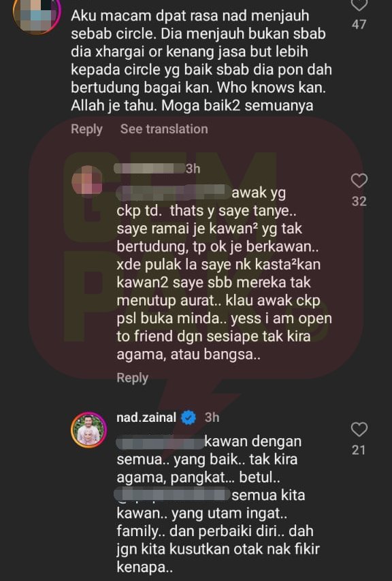Image resolution: width=392 pixels, height=581 pixels.
Task: Click the blurred mention before 'semua kita'
Action: [173, 495]
